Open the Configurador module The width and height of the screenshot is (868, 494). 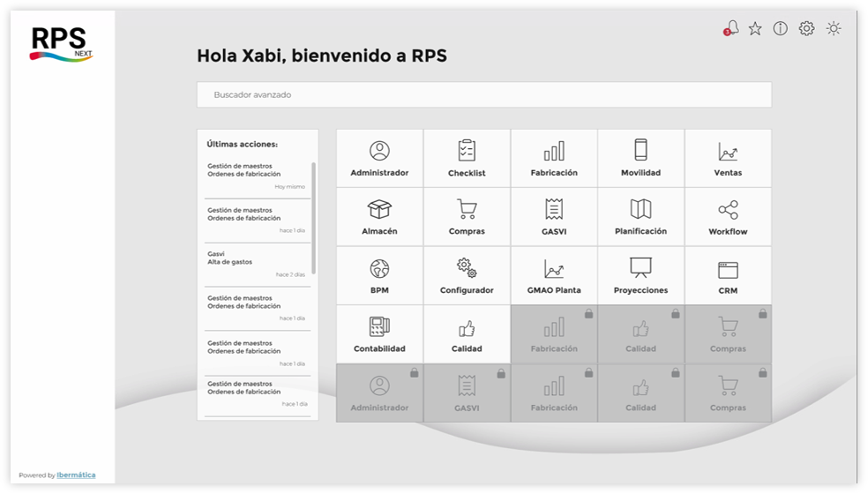[467, 276]
